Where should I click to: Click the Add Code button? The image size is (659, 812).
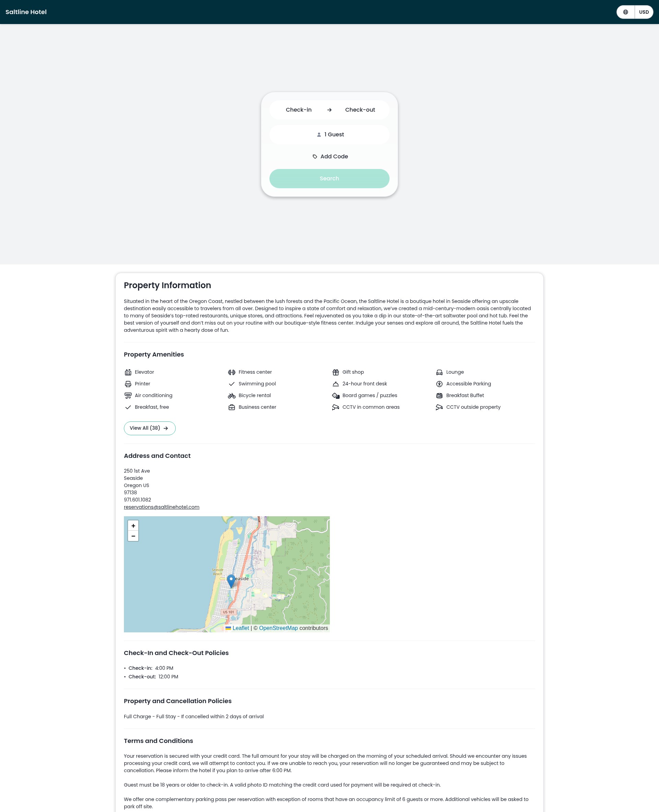click(x=329, y=157)
